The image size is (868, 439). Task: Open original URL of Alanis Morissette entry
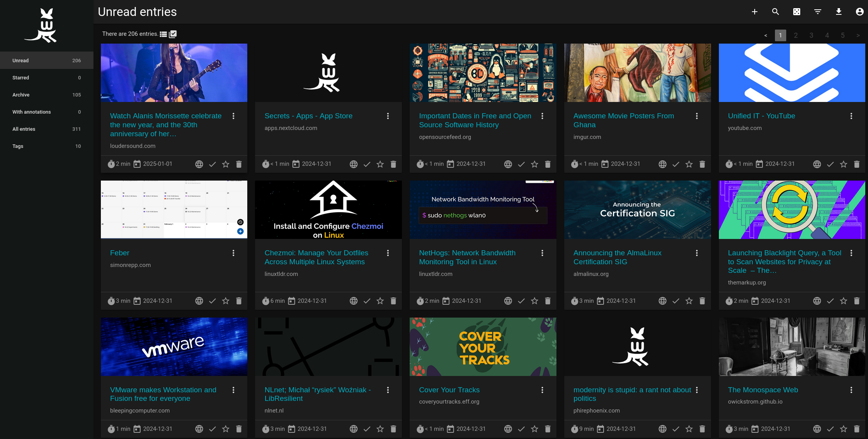coord(199,164)
